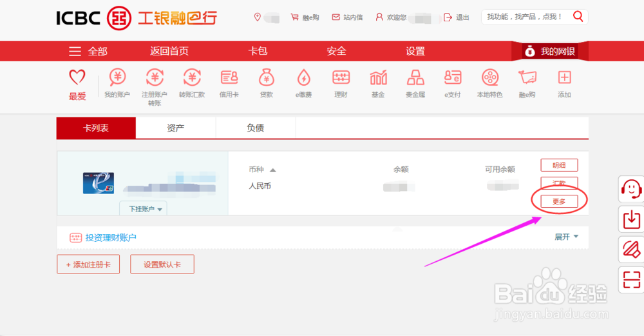Screen dimensions: 644x336
Task: Click the download icon in sidebar
Action: point(631,219)
